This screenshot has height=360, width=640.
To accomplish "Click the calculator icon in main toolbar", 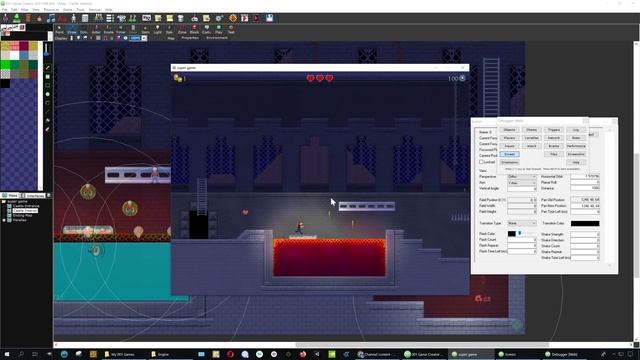I will pyautogui.click(x=85, y=18).
